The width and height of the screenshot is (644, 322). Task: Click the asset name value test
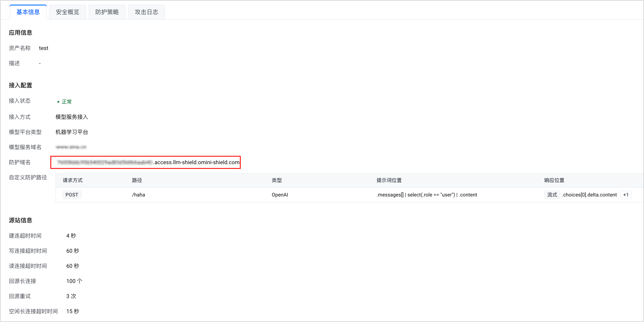43,48
